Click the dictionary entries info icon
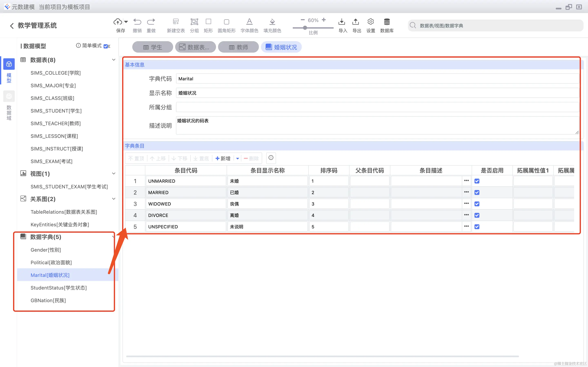Screen dimensions: 588x367 (x=271, y=158)
